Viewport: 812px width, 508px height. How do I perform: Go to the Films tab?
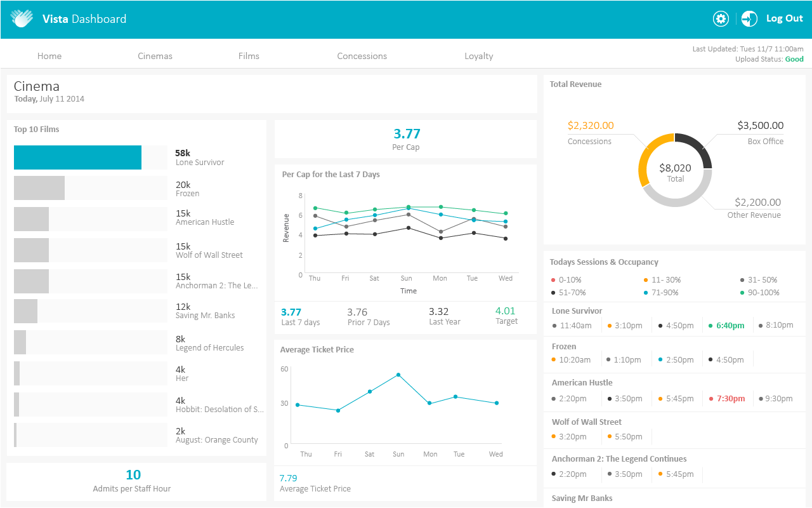pos(249,56)
